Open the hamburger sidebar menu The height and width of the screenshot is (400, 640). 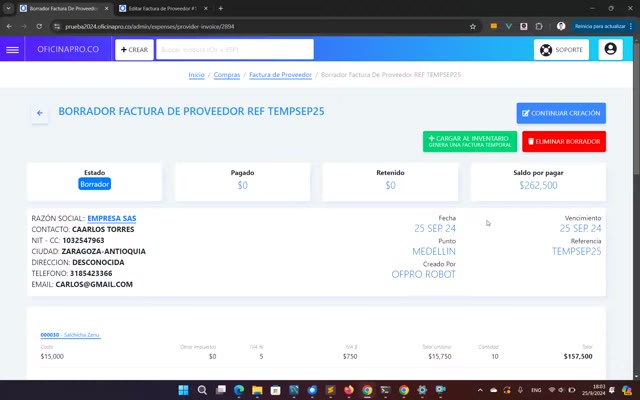coord(12,49)
